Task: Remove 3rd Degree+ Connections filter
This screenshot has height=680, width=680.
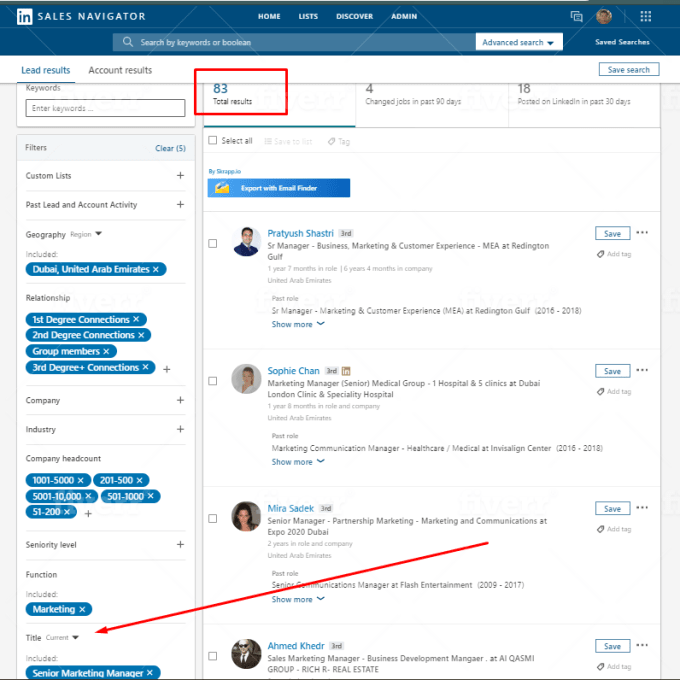Action: point(145,367)
